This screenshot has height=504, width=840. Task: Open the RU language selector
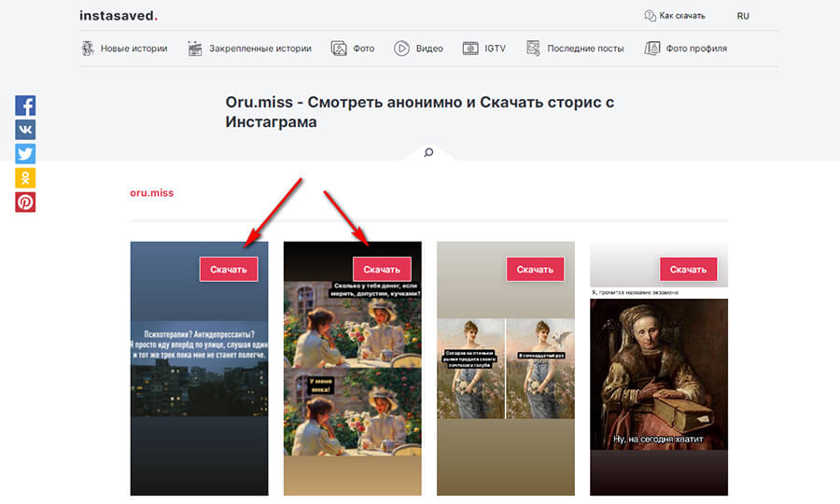pos(743,16)
